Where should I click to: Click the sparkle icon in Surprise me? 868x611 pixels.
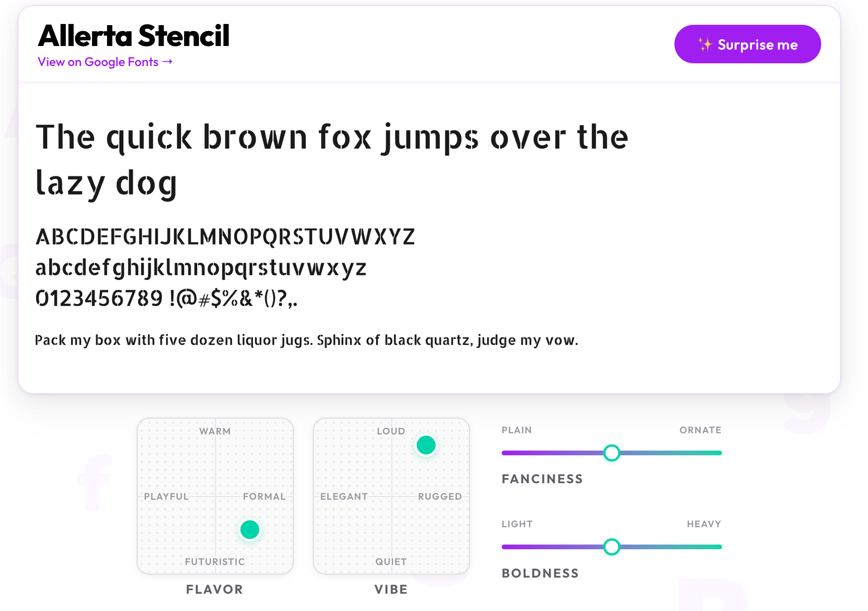coord(705,44)
